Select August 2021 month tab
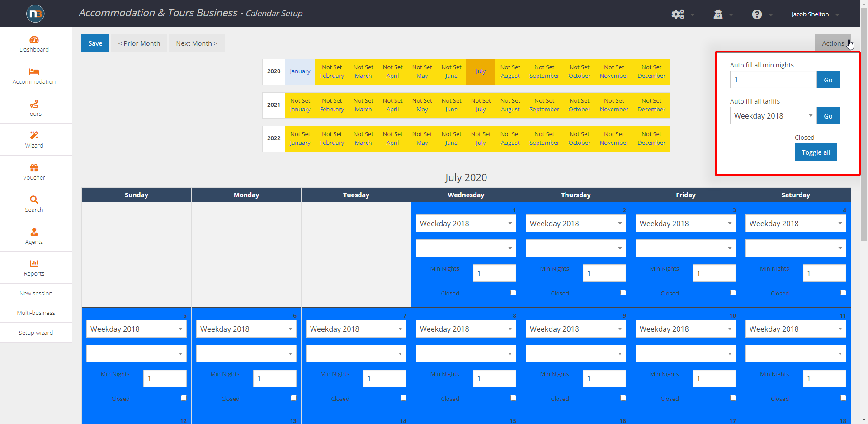This screenshot has width=868, height=424. (510, 105)
